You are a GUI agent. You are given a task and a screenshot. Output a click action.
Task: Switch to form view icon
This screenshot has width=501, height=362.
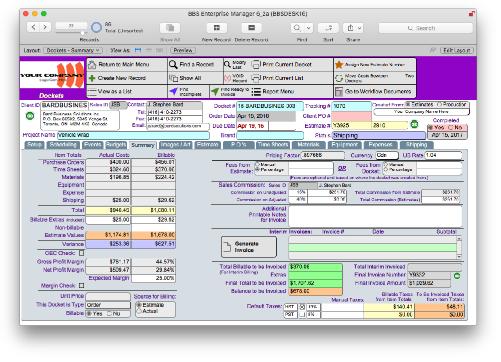(138, 50)
